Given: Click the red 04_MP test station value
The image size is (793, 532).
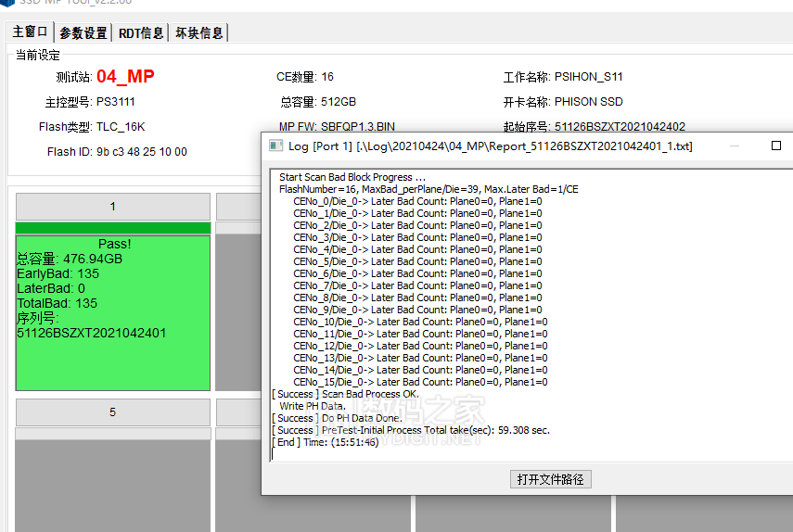Looking at the screenshot, I should (125, 77).
